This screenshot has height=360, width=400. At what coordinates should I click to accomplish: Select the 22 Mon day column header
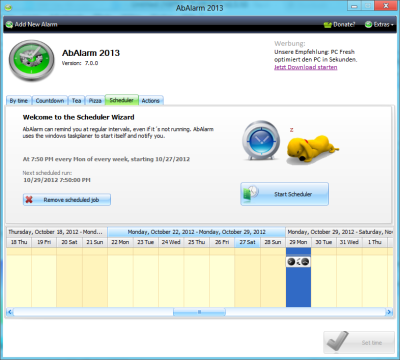[120, 242]
